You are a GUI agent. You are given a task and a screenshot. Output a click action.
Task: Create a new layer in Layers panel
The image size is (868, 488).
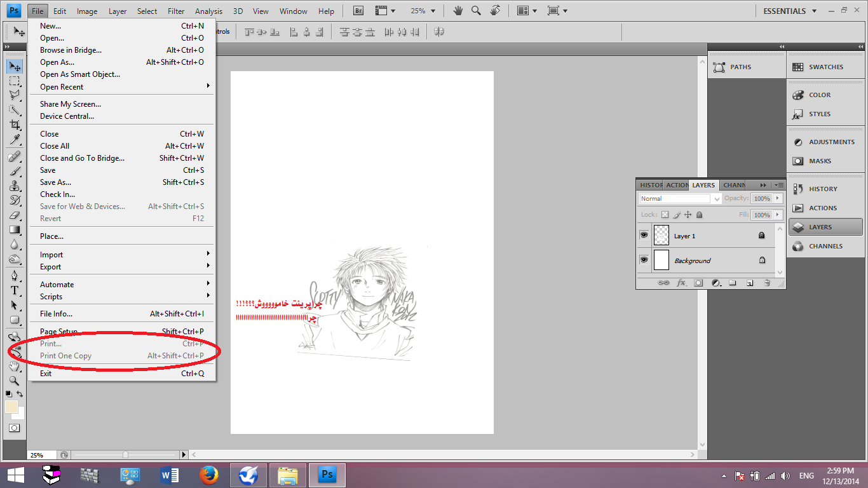point(750,283)
